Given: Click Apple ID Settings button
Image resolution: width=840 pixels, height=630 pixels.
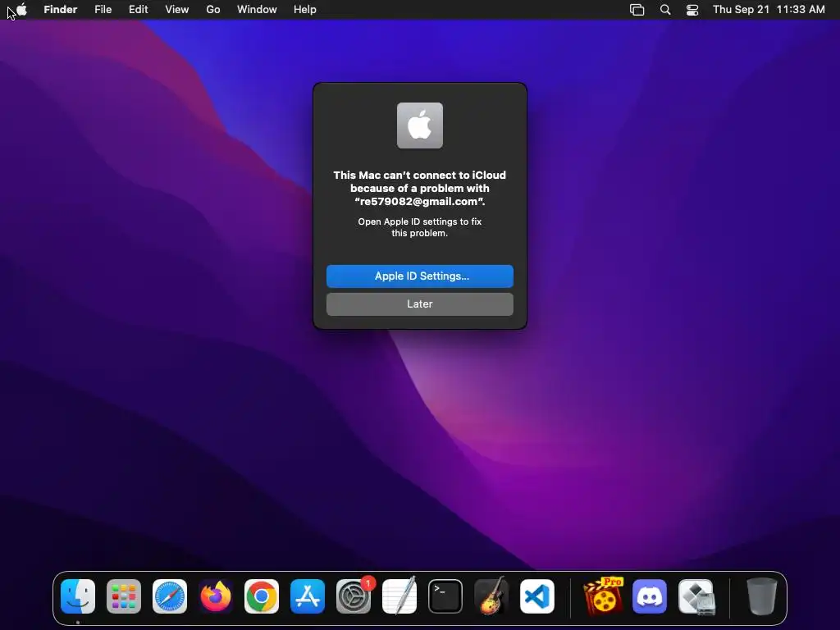Looking at the screenshot, I should 420,276.
